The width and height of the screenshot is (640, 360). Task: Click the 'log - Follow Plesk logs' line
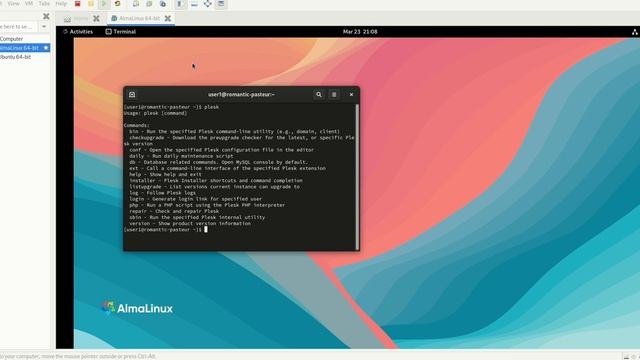[x=162, y=193]
